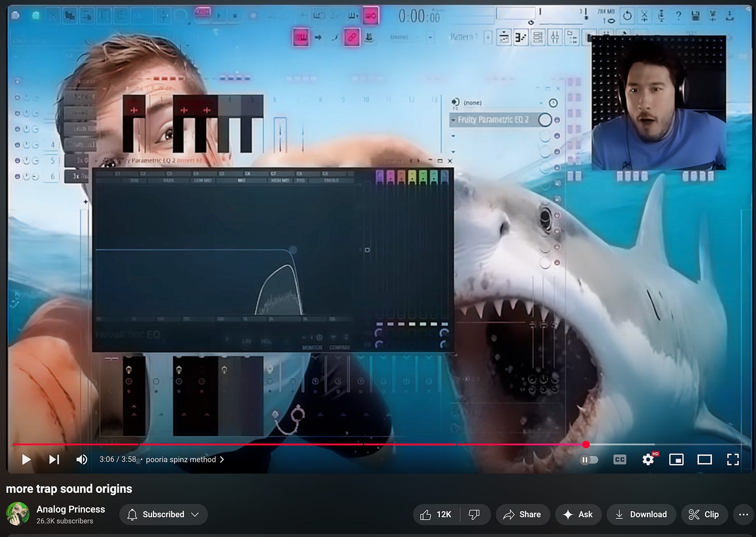Play the paused YouTube video
756x537 pixels.
[26, 459]
